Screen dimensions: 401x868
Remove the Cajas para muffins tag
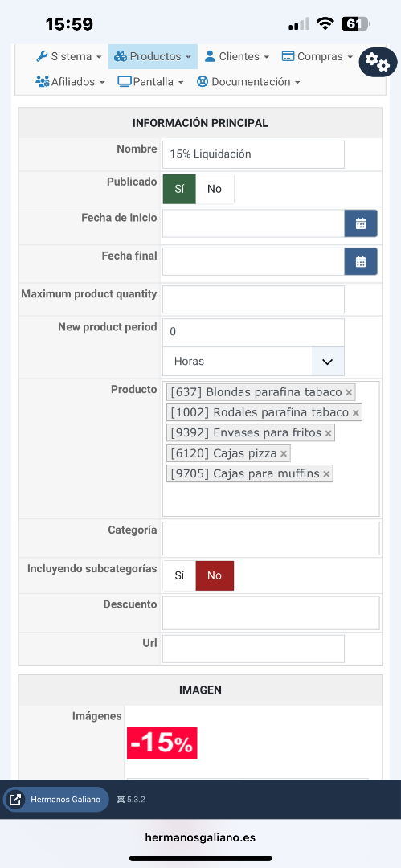pos(326,474)
